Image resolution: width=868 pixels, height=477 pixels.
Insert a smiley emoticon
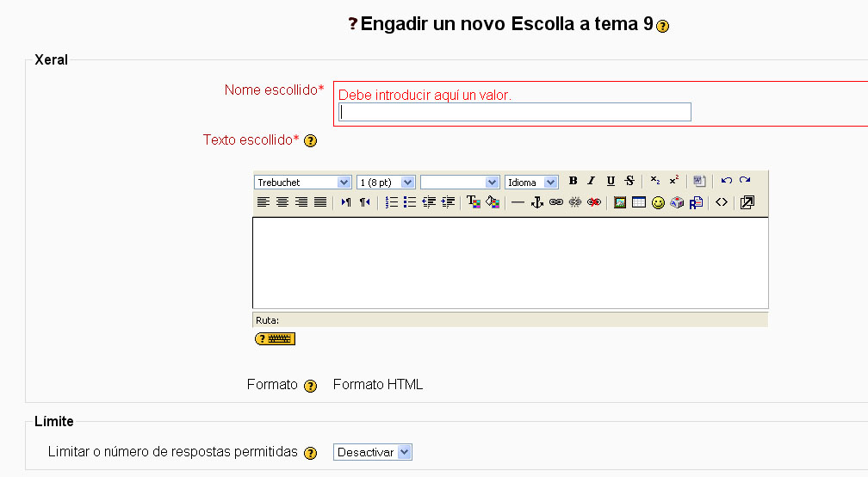(658, 202)
